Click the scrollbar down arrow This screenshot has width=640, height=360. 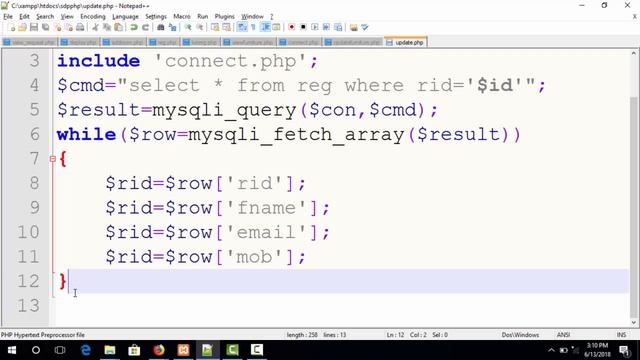(633, 322)
